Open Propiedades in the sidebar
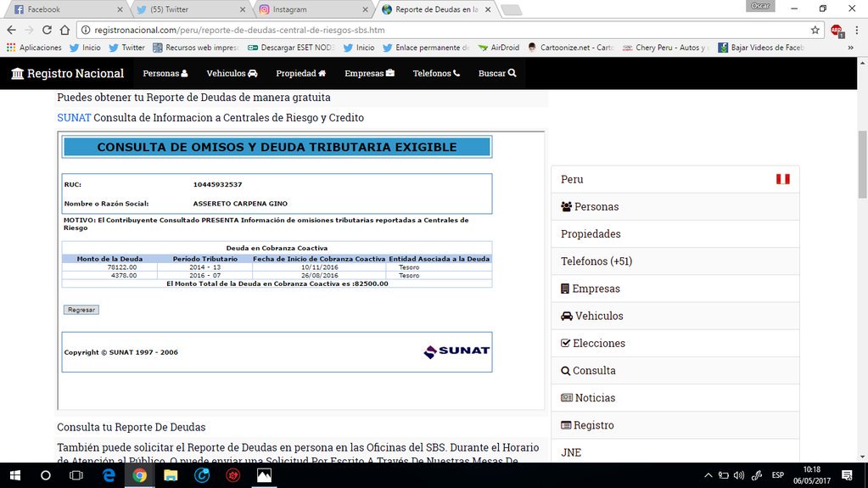868x488 pixels. [x=675, y=233]
